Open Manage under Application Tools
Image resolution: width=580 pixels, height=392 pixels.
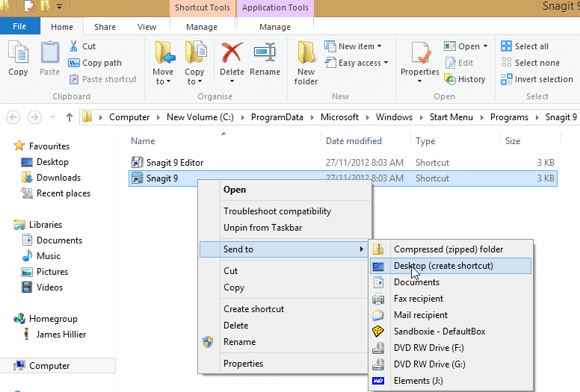(x=275, y=27)
